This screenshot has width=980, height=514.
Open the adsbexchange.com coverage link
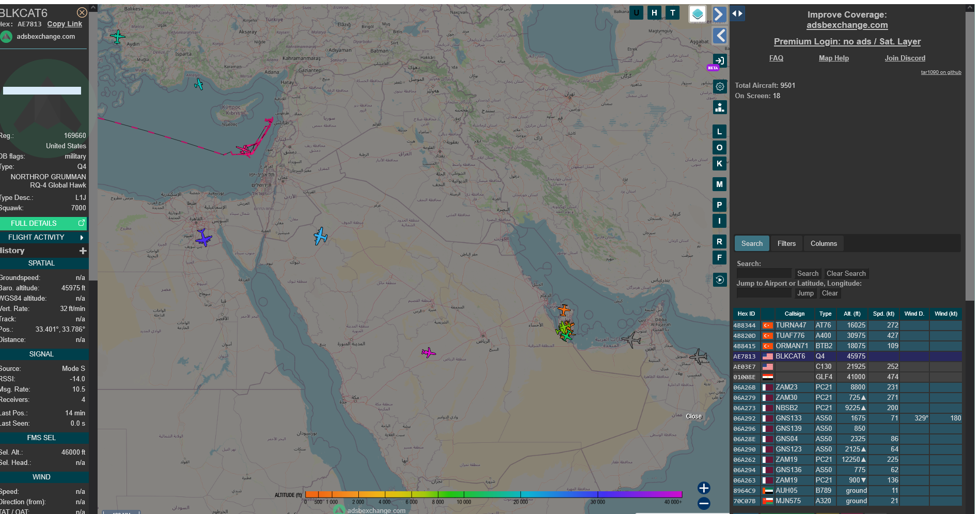[x=847, y=25]
